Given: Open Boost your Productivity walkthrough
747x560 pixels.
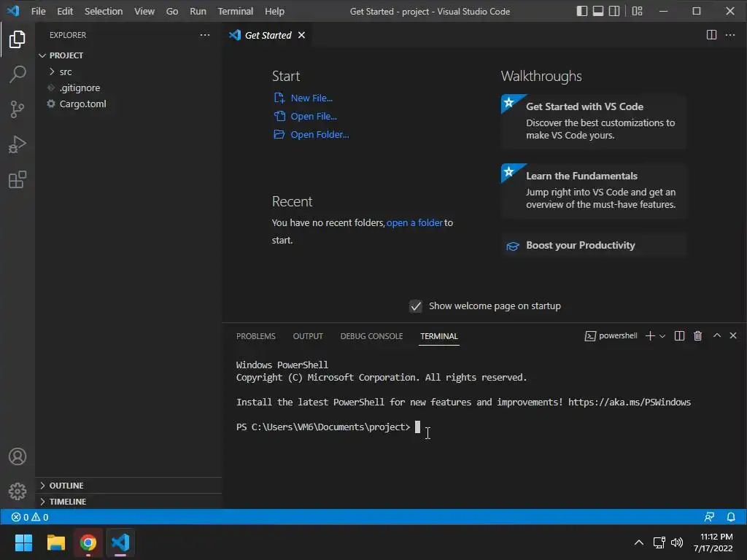Looking at the screenshot, I should (593, 245).
